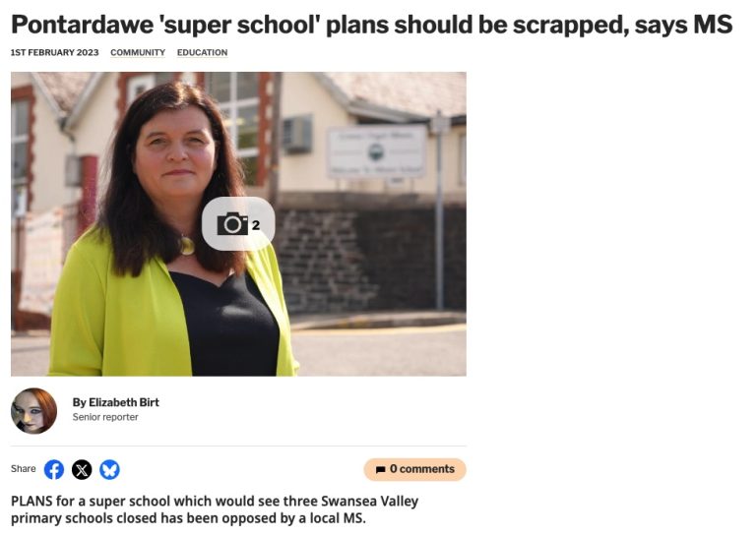Click the gallery photo count number 2
This screenshot has width=756, height=536.
pyautogui.click(x=256, y=225)
